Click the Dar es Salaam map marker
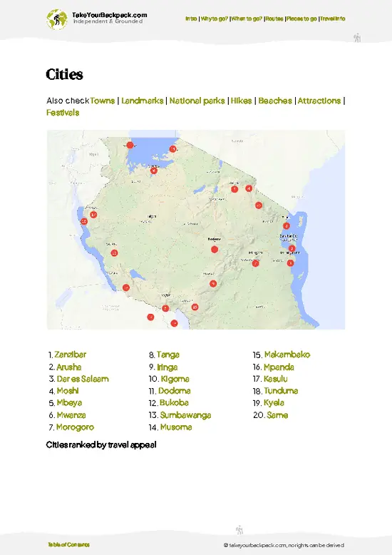392x555 pixels. [290, 263]
